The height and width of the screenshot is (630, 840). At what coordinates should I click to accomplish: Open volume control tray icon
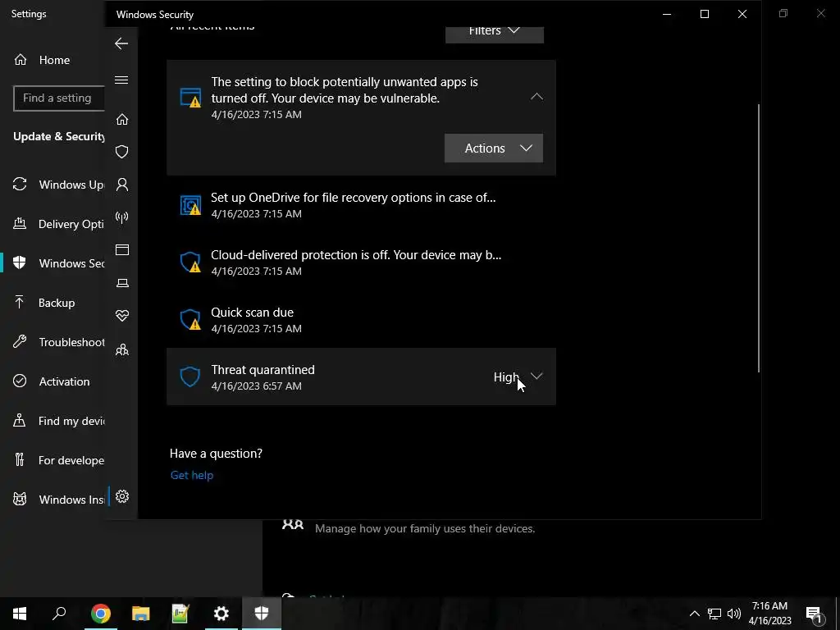[x=734, y=614]
